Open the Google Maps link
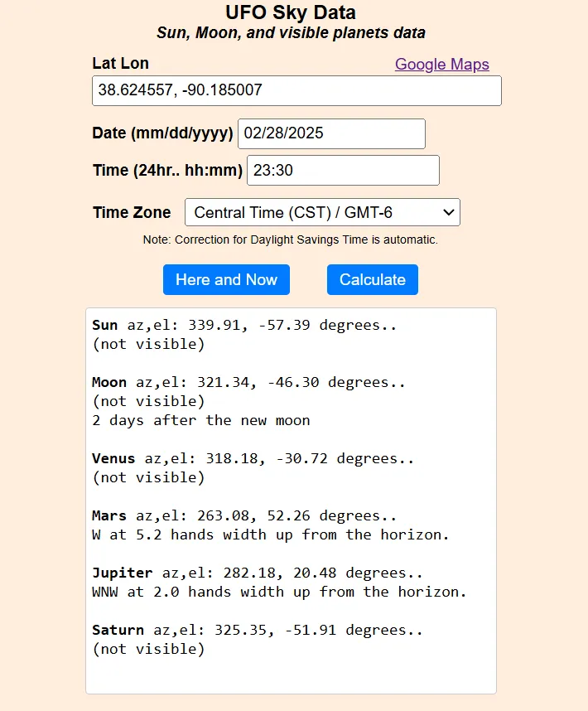588x711 pixels. 441,65
